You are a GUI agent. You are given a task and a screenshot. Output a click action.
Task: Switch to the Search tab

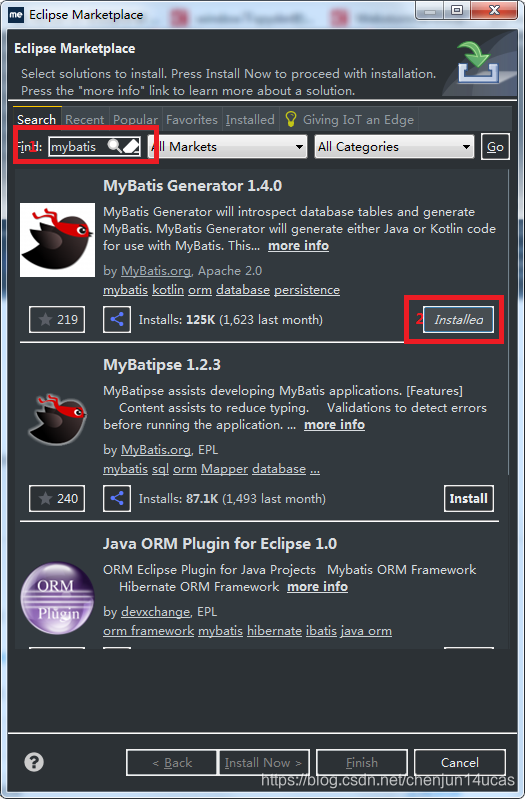pos(37,119)
